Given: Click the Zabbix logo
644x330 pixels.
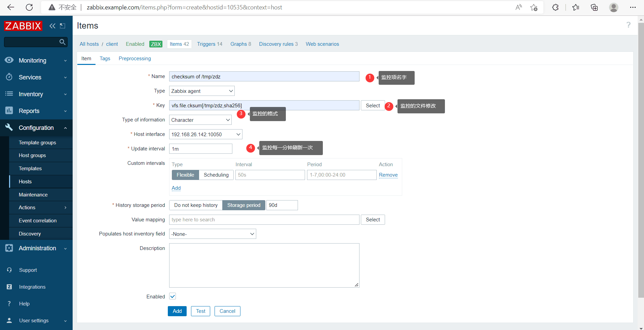Looking at the screenshot, I should (23, 26).
